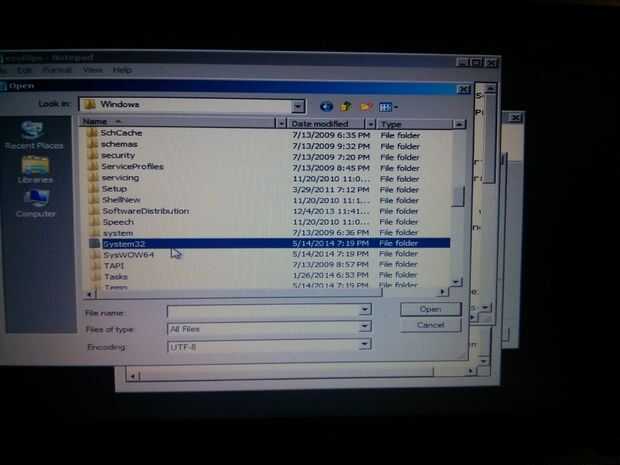Click file list scroll-down arrow
The width and height of the screenshot is (620, 465).
pos(456,282)
